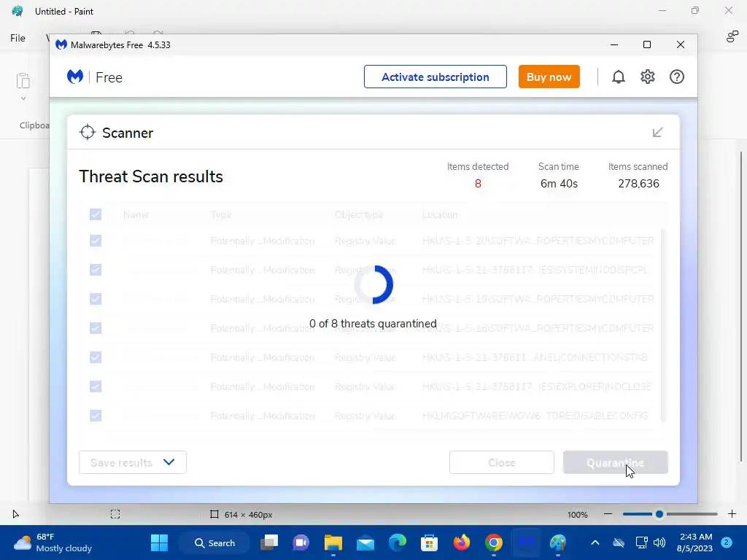Open Malwarebytes settings gear
This screenshot has height=560, width=747.
click(648, 77)
